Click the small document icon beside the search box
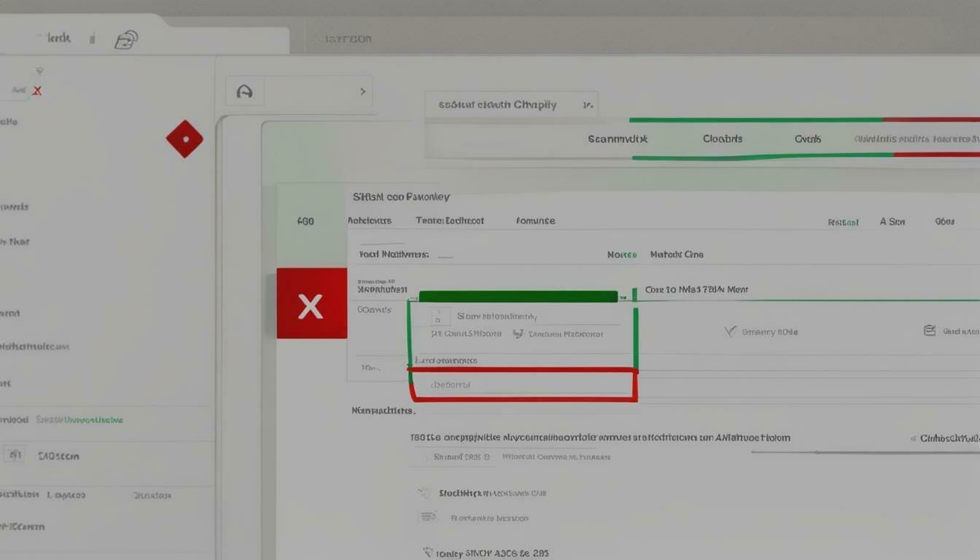980x560 pixels. point(245,90)
